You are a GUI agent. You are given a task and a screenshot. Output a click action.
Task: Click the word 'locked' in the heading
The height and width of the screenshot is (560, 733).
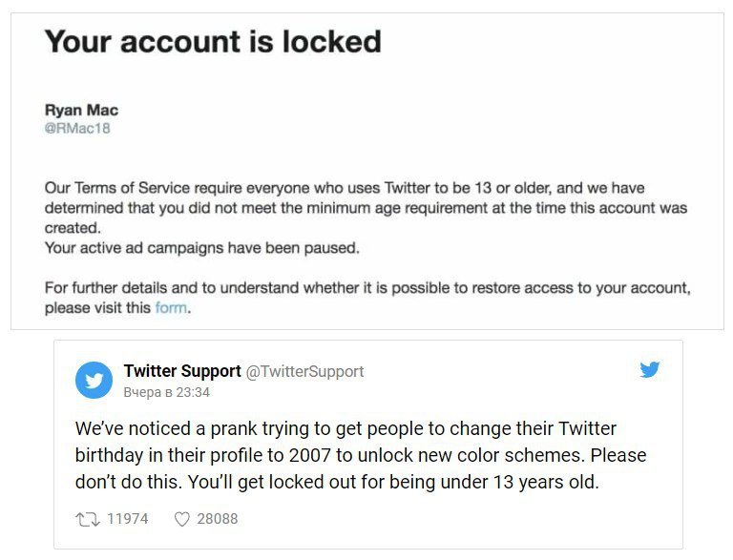pos(332,42)
